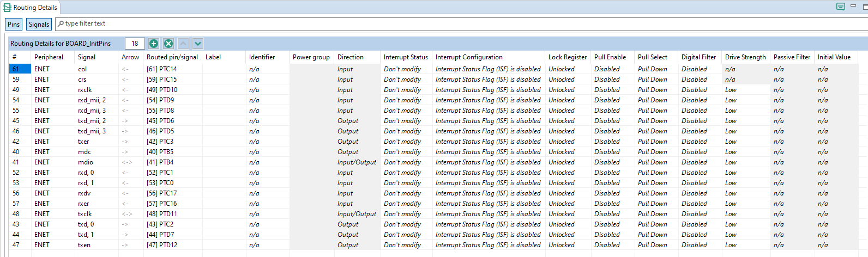Move selected row up
The height and width of the screenshot is (257, 868).
[183, 44]
